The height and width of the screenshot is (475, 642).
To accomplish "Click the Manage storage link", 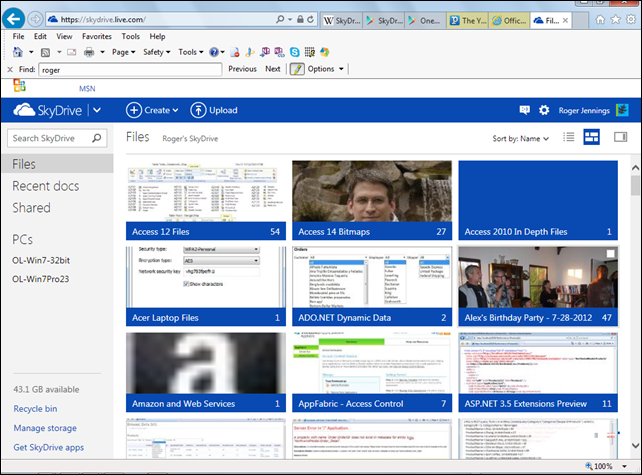I will pyautogui.click(x=43, y=428).
